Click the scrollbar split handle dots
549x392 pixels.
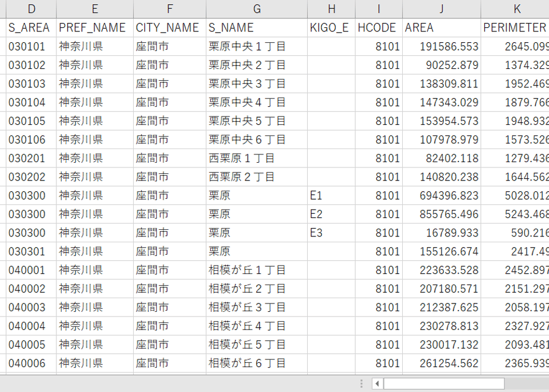click(x=361, y=384)
